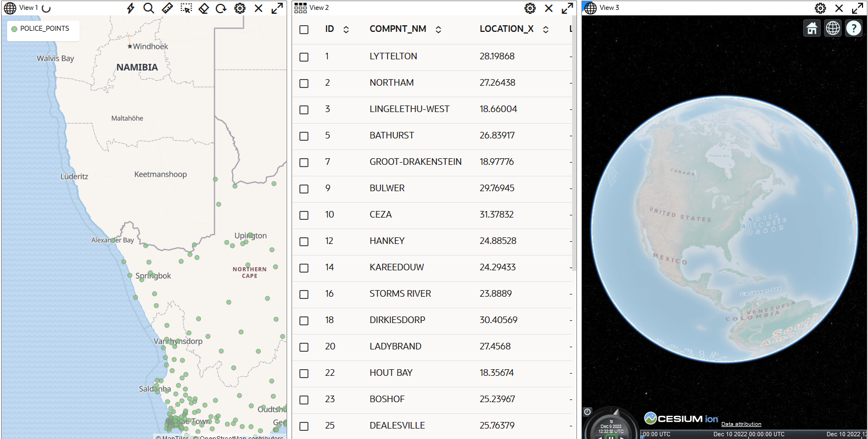Open the Cesium base layer globe picker
The width and height of the screenshot is (868, 439).
833,28
